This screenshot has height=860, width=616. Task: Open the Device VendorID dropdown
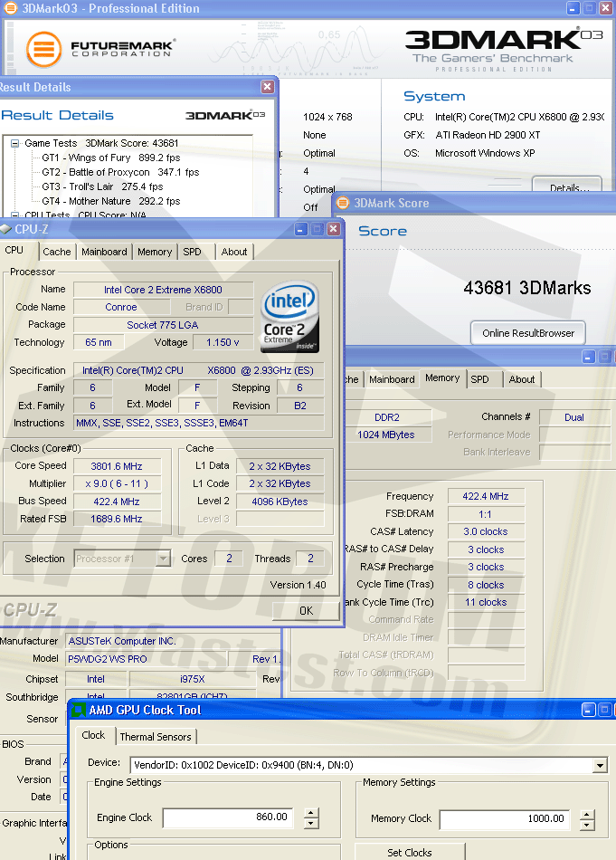click(601, 765)
